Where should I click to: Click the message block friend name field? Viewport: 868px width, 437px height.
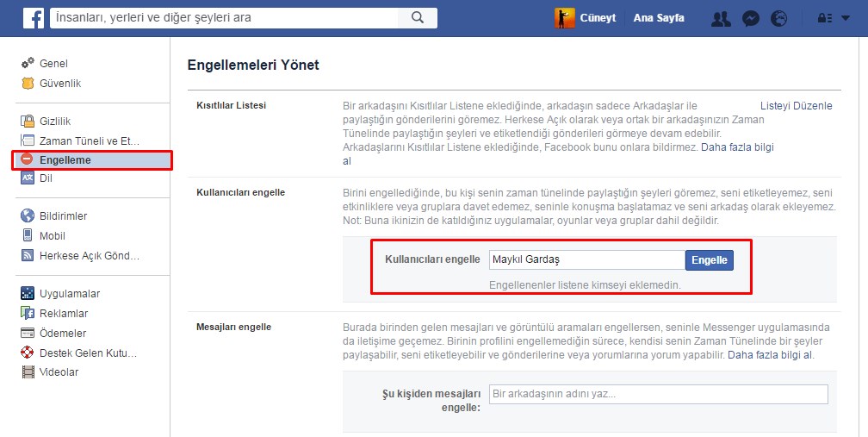point(658,394)
